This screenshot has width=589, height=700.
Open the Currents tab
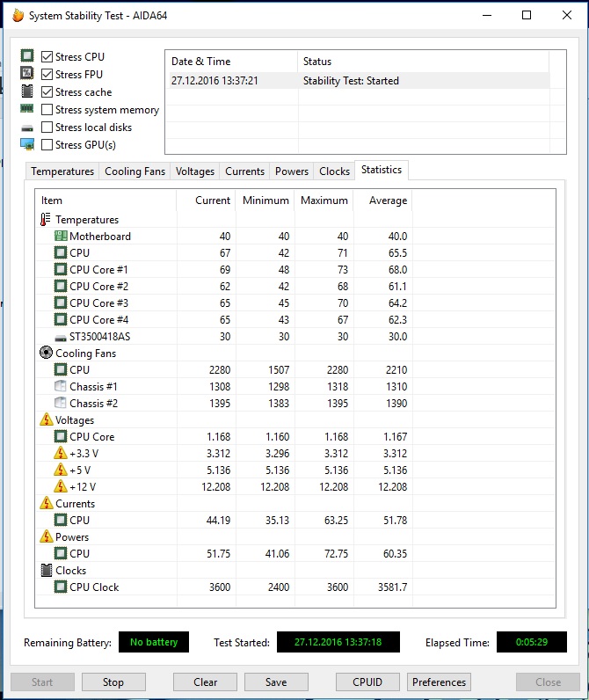coord(244,171)
